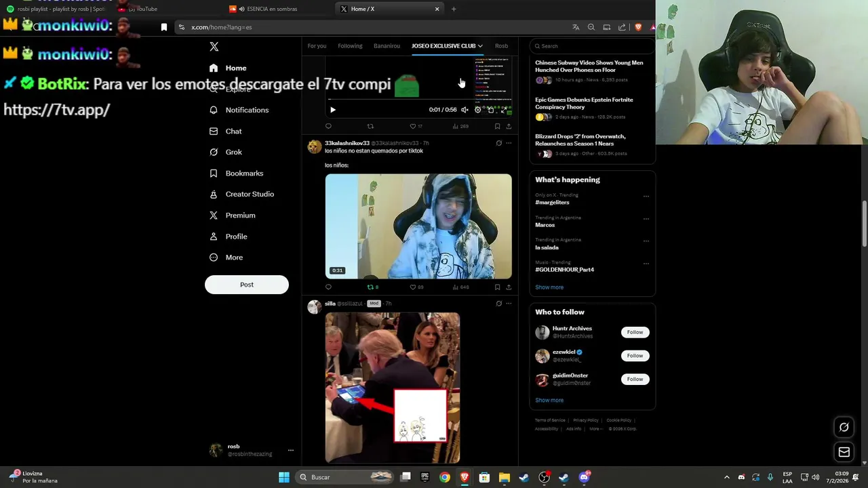The image size is (868, 488).
Task: View analytics showing 648 views
Action: [460, 287]
